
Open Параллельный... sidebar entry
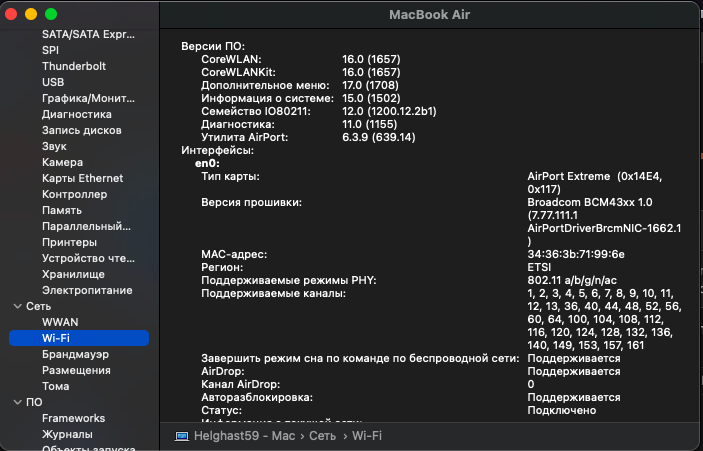tap(87, 226)
